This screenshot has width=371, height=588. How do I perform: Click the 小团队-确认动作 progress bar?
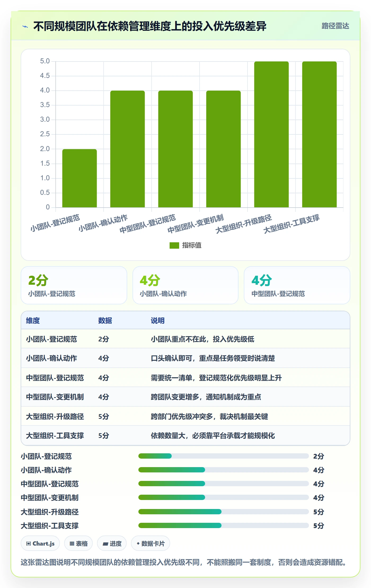pyautogui.click(x=223, y=470)
